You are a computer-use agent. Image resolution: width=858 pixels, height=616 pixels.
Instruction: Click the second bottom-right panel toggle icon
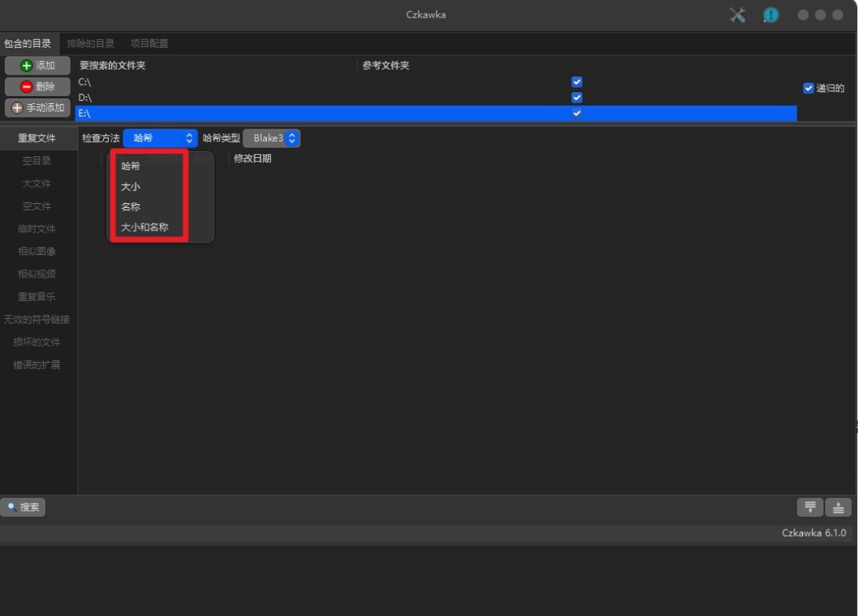point(838,507)
